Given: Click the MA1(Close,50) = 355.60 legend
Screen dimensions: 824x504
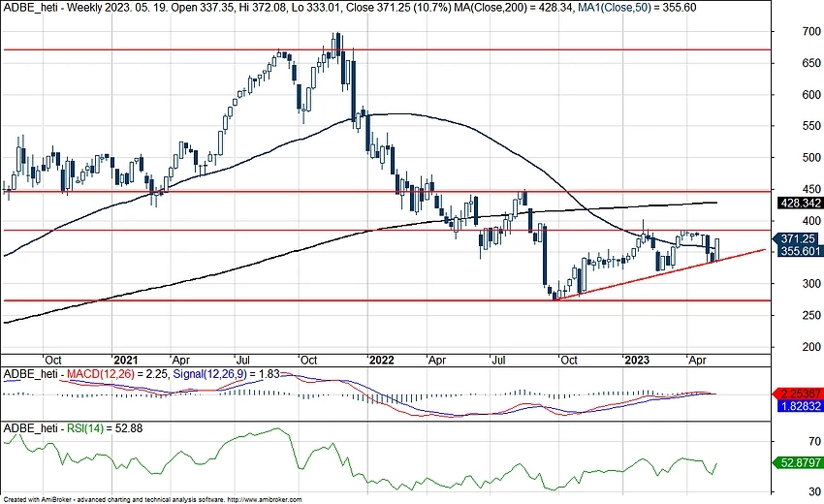Looking at the screenshot, I should (637, 7).
